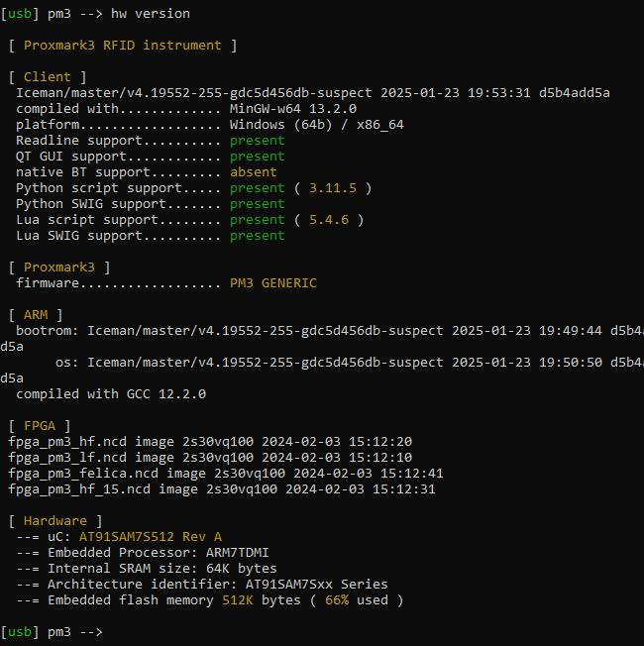
Task: Click 'present' next to Lua SWIG support
Action: click(258, 236)
